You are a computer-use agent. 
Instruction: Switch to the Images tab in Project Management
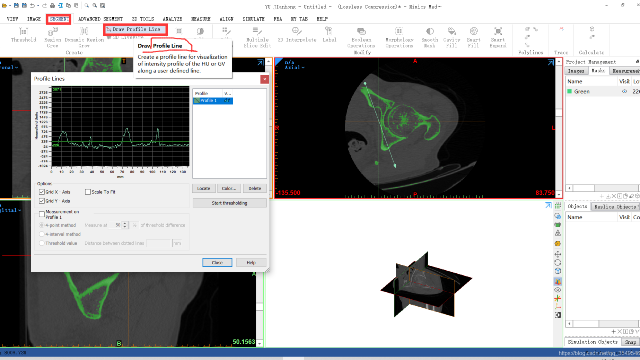point(576,71)
